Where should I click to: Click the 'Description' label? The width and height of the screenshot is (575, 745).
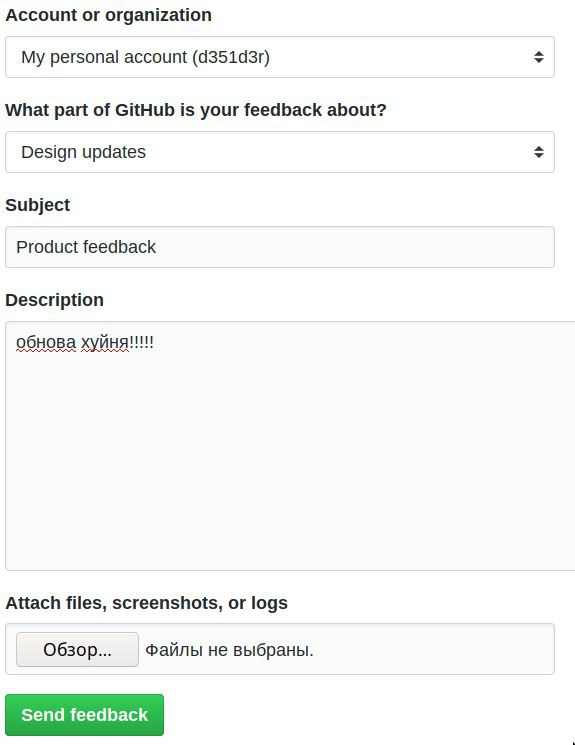pos(54,300)
